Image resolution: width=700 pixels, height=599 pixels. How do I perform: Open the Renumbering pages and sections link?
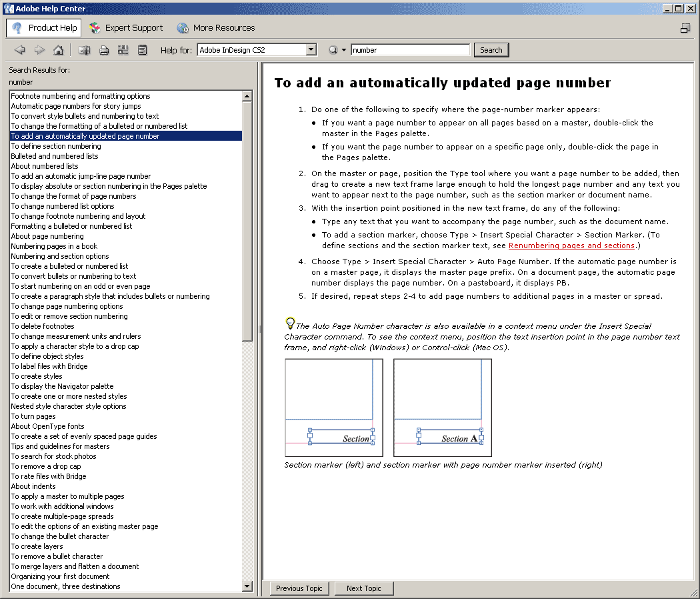coord(571,245)
